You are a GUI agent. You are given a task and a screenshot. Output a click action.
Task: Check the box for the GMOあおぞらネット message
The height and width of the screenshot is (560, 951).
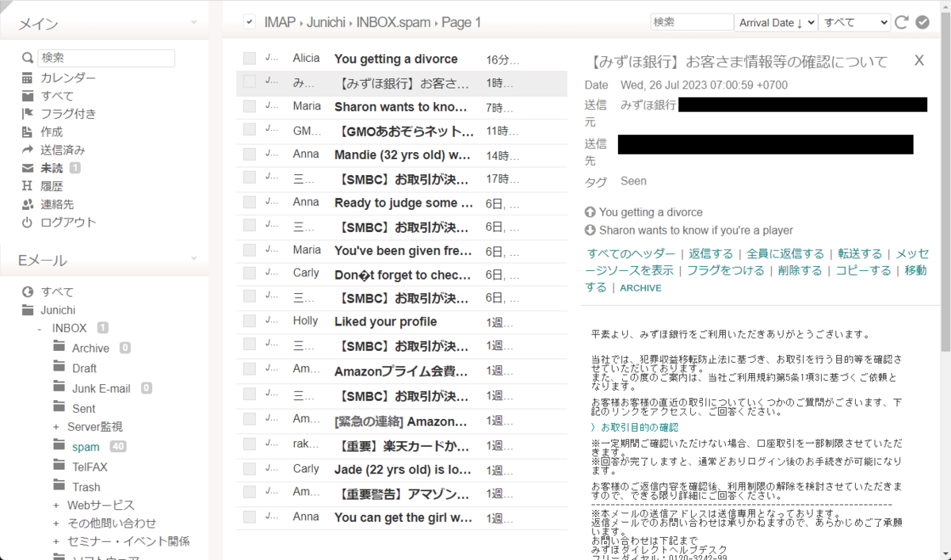(250, 131)
